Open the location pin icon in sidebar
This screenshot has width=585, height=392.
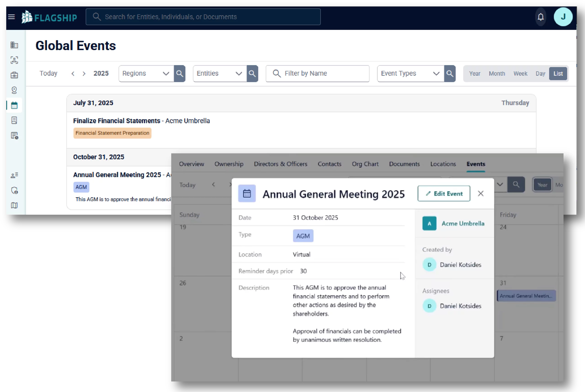(x=14, y=90)
